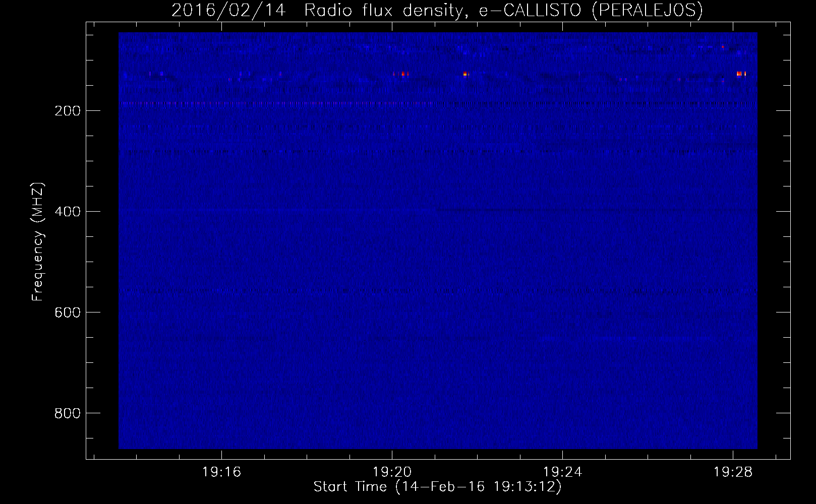The image size is (816, 504).
Task: Click the 800 frequency tick label
Action: click(x=67, y=413)
